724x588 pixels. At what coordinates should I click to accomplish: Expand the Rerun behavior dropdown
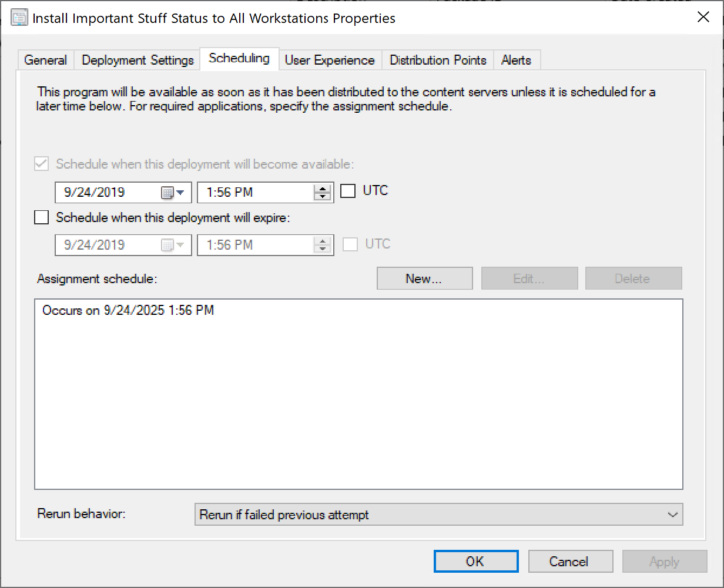click(x=672, y=515)
